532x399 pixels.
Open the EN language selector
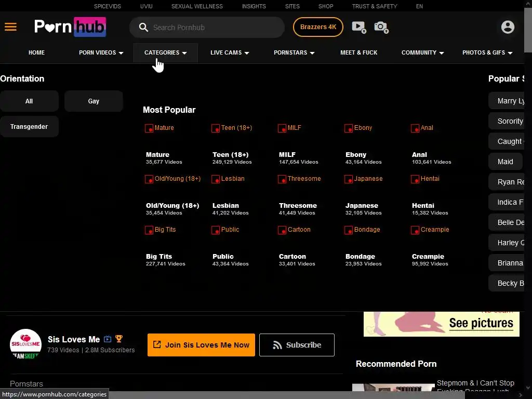(x=419, y=6)
